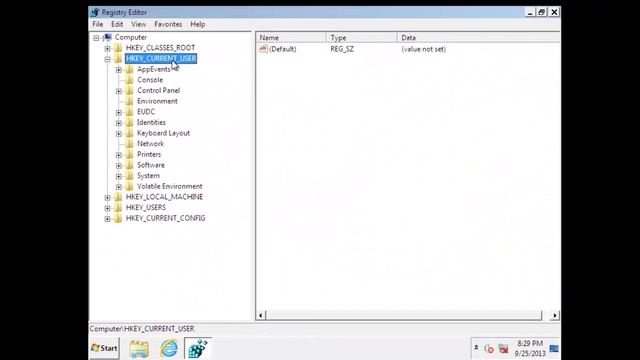Click the horizontal scrollbar right arrow
This screenshot has width=640, height=360.
coord(554,315)
